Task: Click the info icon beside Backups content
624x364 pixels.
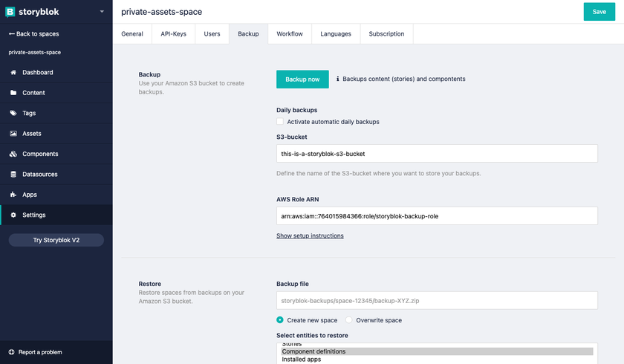Action: pyautogui.click(x=337, y=79)
